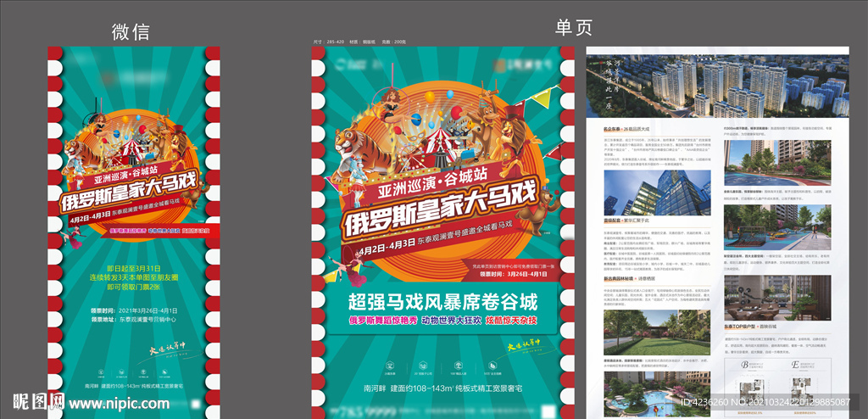Open the glass skyscraper photo in the brochure

tap(657, 193)
